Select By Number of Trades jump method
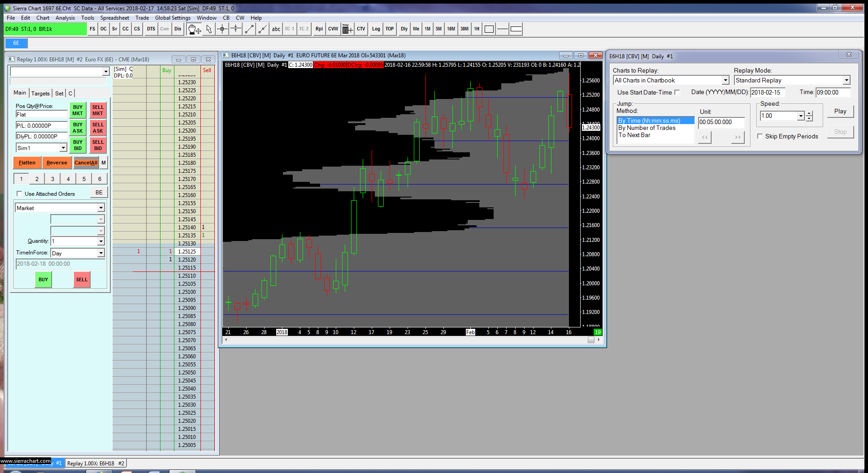This screenshot has width=868, height=473. pos(647,128)
